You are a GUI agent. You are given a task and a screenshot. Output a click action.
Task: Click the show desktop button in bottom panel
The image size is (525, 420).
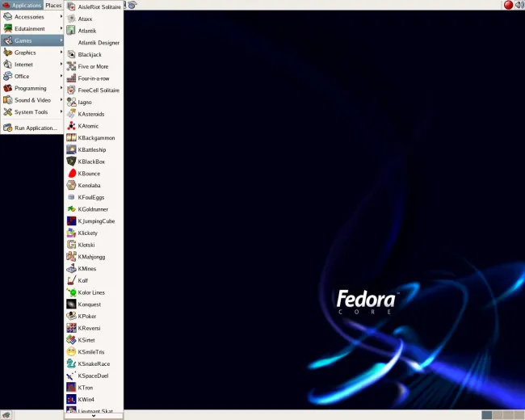point(6,415)
